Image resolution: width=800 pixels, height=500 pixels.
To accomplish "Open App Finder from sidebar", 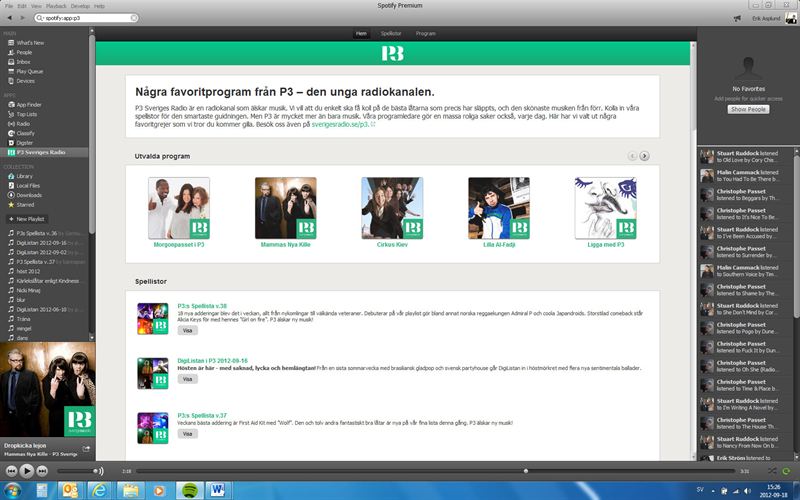I will click(30, 104).
